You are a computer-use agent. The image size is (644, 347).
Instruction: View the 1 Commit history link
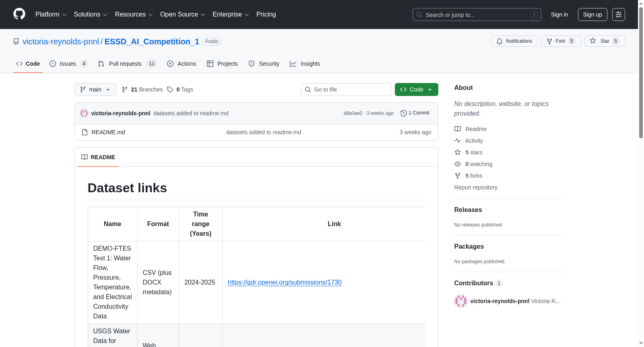click(415, 113)
